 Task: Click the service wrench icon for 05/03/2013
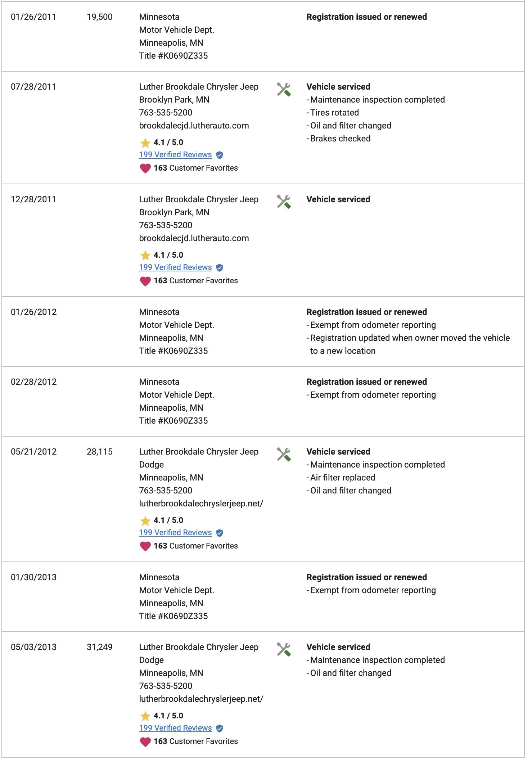click(x=284, y=650)
